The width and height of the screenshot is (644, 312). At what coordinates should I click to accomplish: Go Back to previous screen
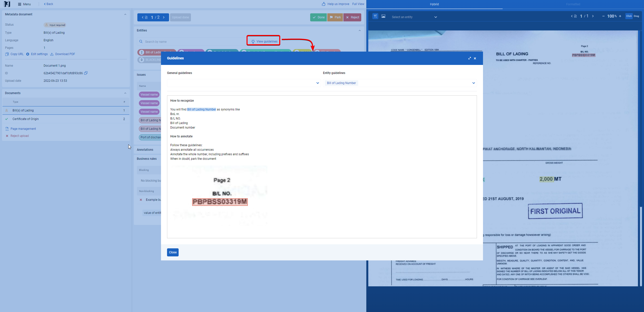(x=49, y=4)
